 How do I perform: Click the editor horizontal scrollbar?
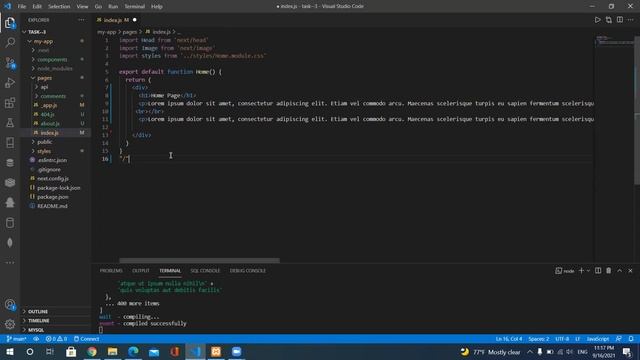[x=200, y=260]
